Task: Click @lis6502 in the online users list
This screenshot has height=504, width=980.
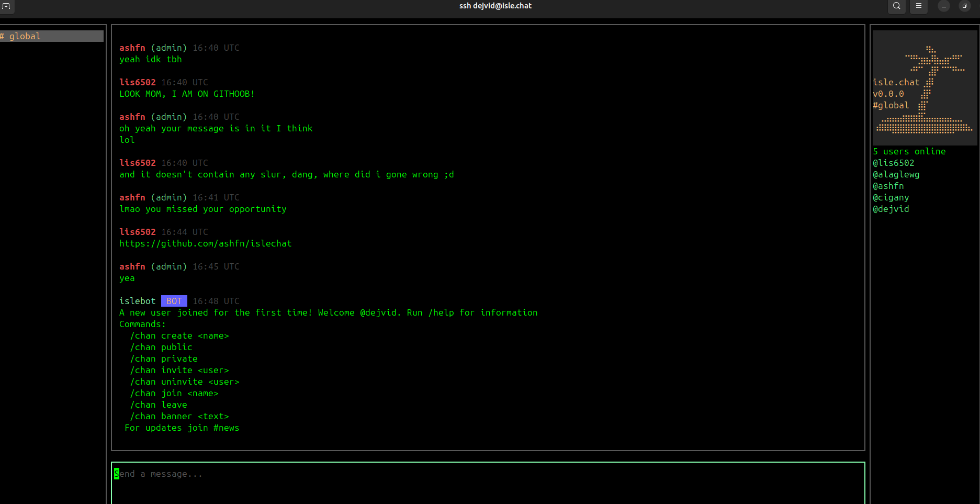Action: click(893, 163)
